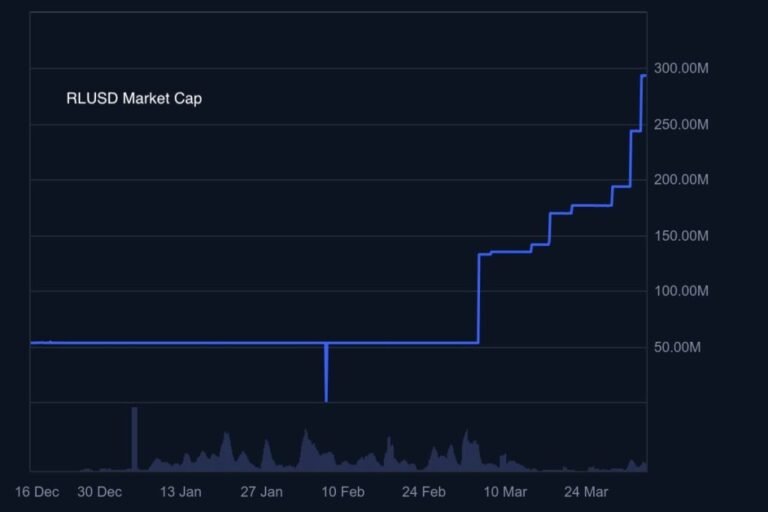Click the line's vertical jump before 10 Mar

(479, 300)
